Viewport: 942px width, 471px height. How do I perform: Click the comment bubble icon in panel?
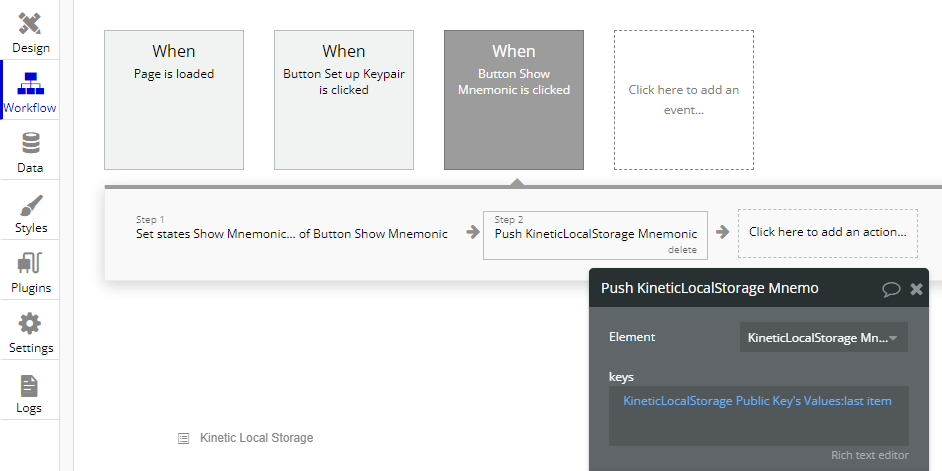891,289
